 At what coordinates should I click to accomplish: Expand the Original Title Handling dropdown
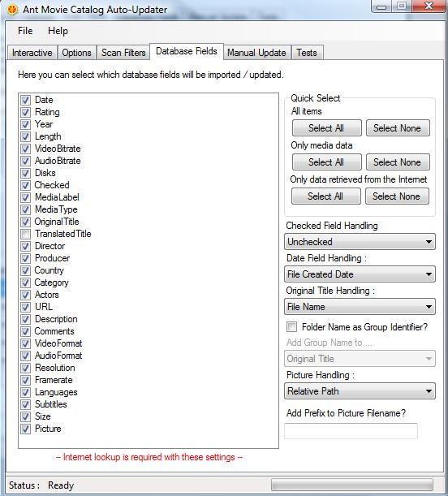[x=360, y=307]
